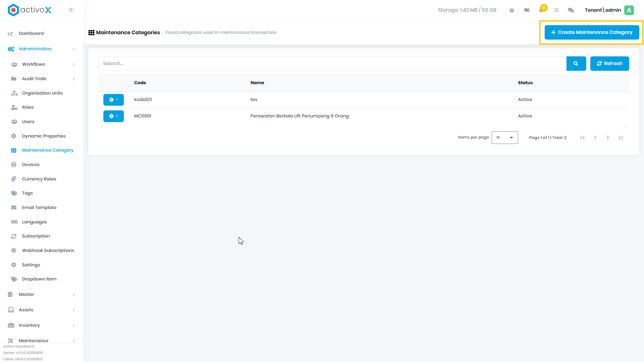Open gear actions for kode123 row
This screenshot has width=644, height=362.
(x=113, y=100)
